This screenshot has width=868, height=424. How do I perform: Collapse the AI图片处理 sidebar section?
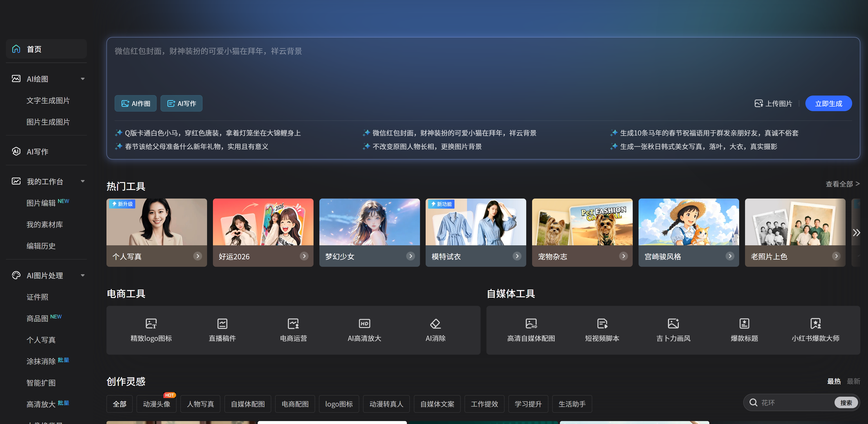click(83, 276)
